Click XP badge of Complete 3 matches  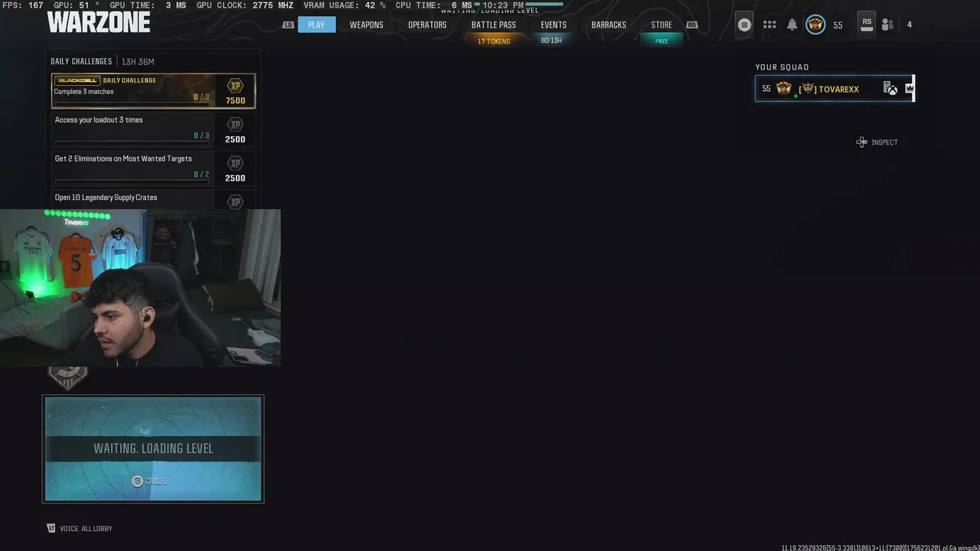click(235, 86)
